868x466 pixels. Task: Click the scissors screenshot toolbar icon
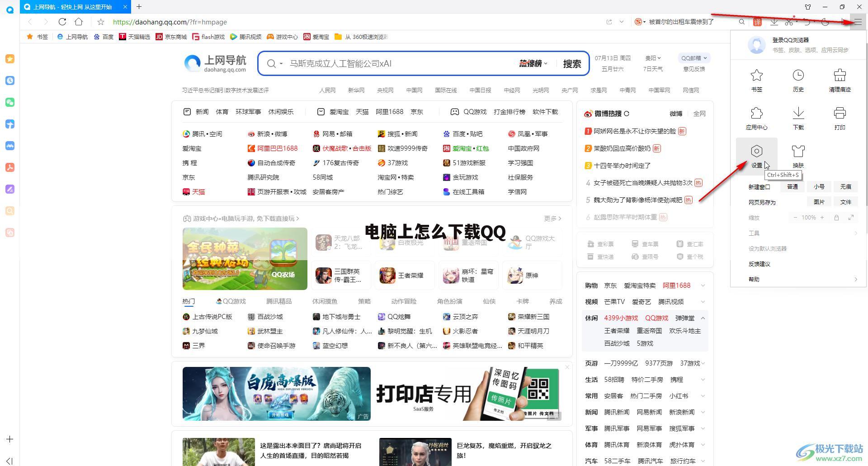(789, 22)
